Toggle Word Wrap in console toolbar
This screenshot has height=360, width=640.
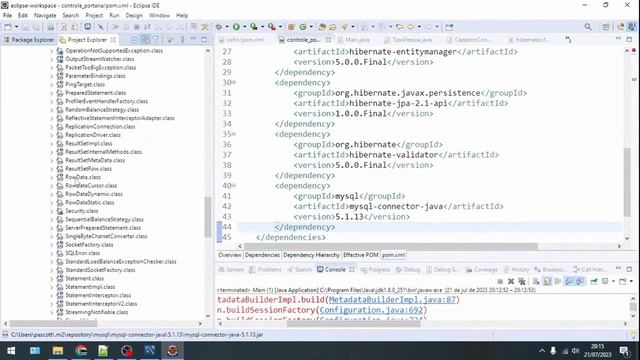coord(558,281)
